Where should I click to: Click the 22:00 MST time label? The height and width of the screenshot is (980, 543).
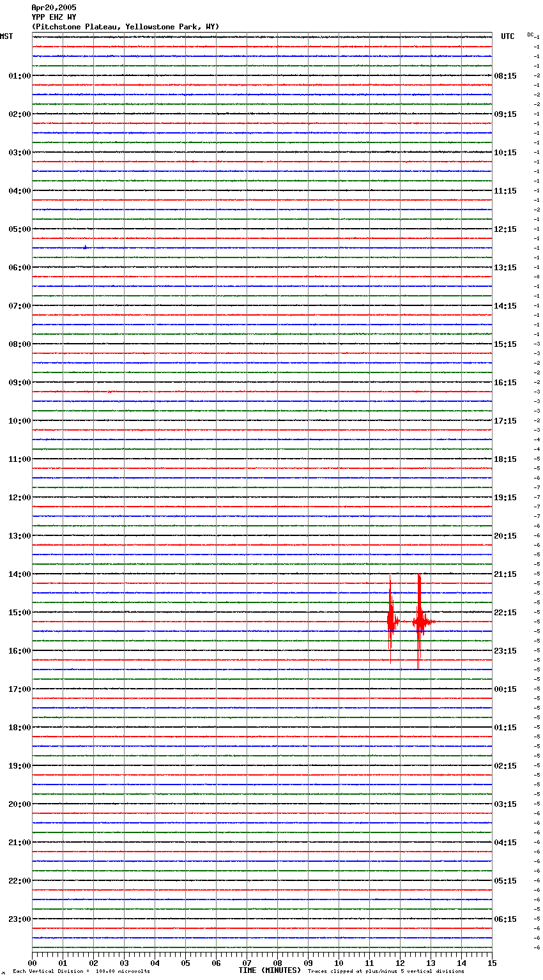click(19, 881)
